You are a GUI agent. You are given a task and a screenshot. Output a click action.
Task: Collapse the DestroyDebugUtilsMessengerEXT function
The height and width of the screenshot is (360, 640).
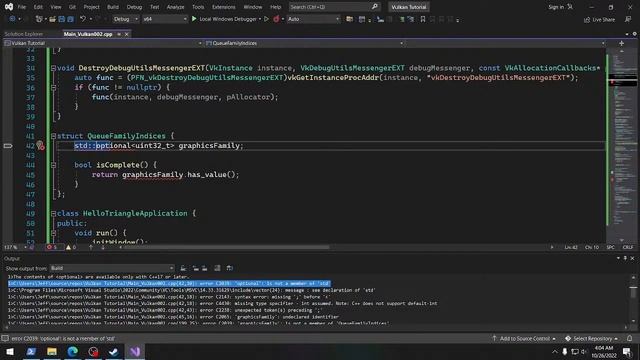[x=53, y=68]
